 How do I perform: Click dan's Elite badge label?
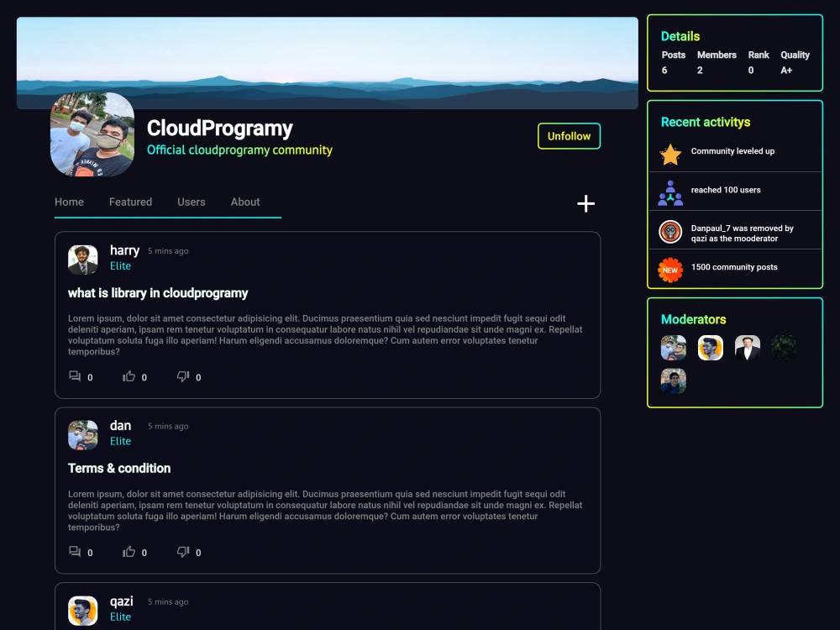120,441
